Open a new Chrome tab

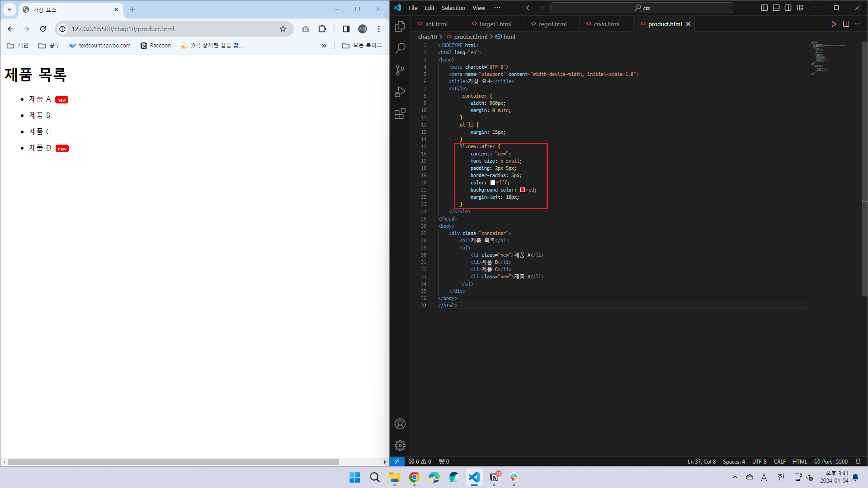click(x=132, y=9)
